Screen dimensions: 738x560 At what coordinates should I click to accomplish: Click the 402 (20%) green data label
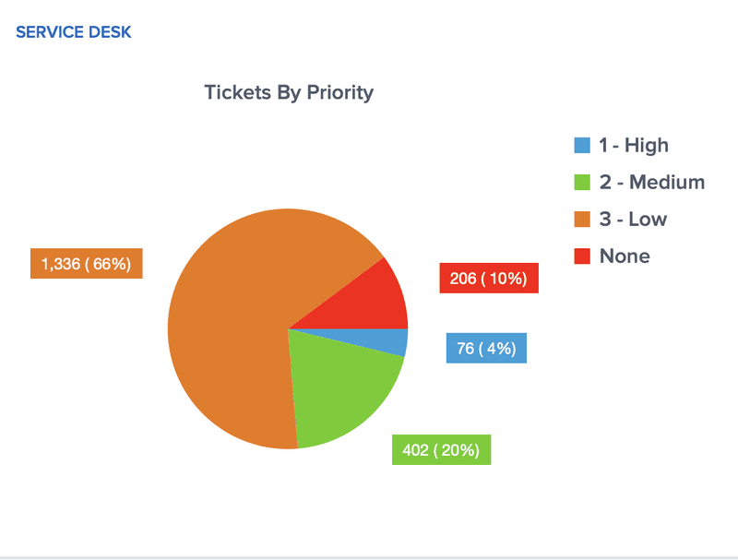pyautogui.click(x=441, y=450)
